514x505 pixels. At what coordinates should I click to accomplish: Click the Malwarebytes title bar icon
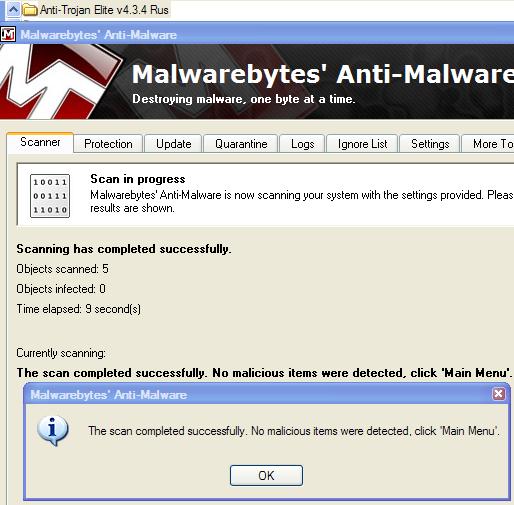(8, 34)
